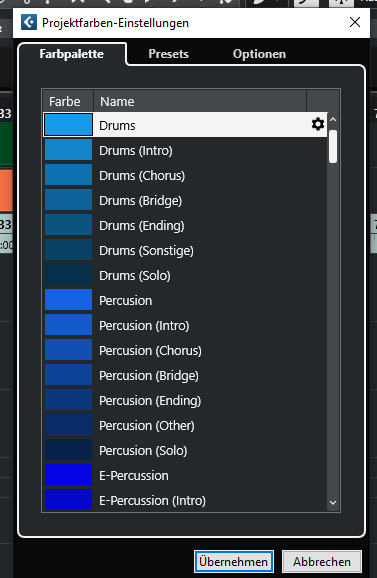377x578 pixels.
Task: Switch to the Presets tab
Action: (x=168, y=54)
